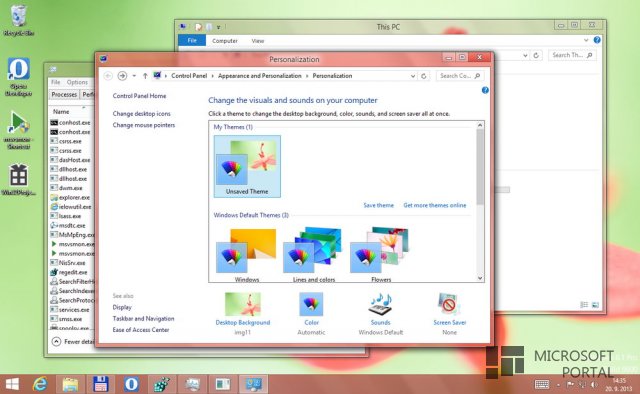This screenshot has height=394, width=640.
Task: Collapse Task Manager with Fewer details
Action: [x=72, y=342]
